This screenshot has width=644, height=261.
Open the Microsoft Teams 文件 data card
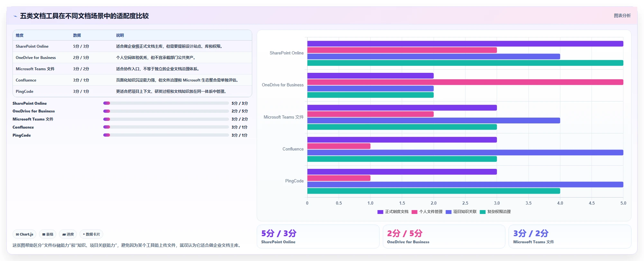point(570,237)
